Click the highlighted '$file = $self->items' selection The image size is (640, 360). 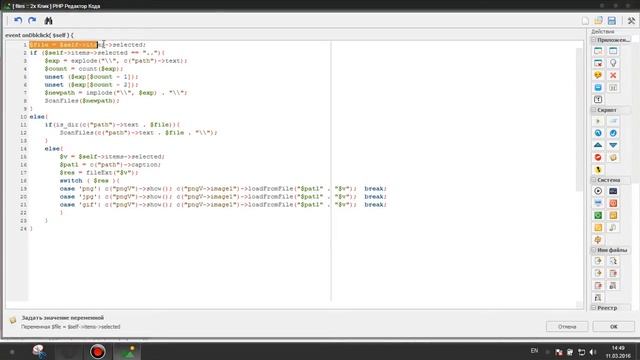pos(63,44)
